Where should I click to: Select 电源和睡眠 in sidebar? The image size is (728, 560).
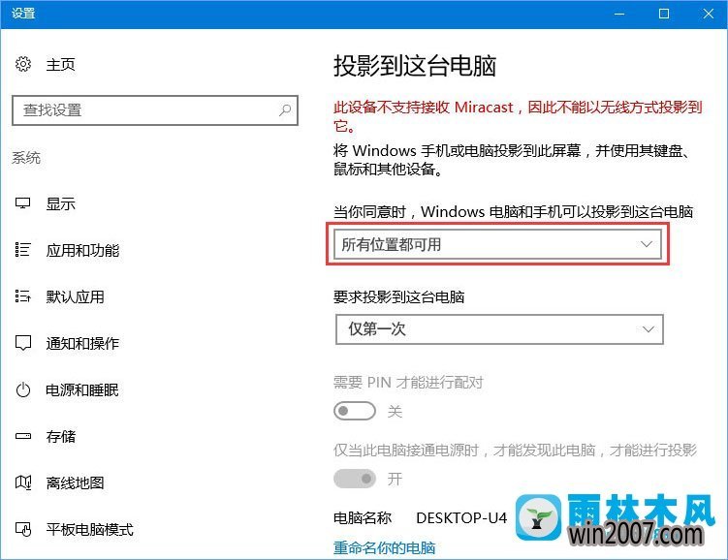[x=82, y=390]
